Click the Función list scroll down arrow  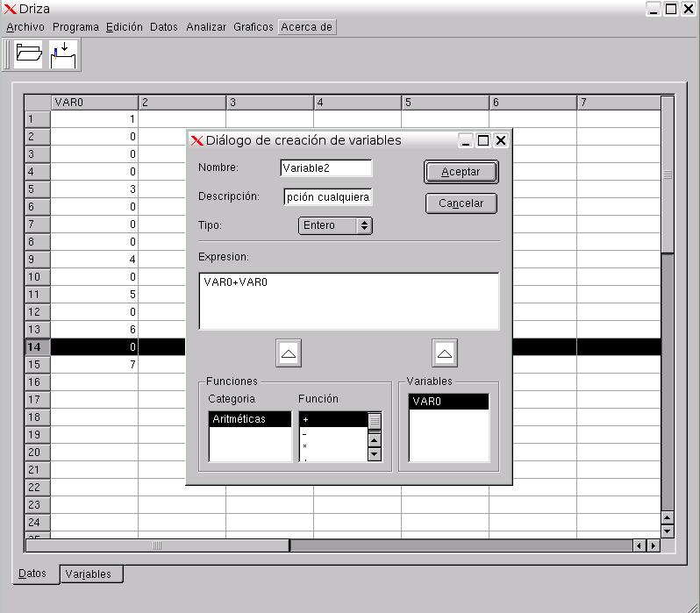point(374,454)
